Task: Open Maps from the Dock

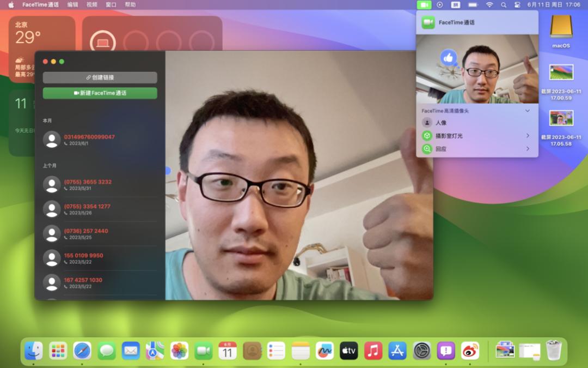Action: pyautogui.click(x=155, y=351)
